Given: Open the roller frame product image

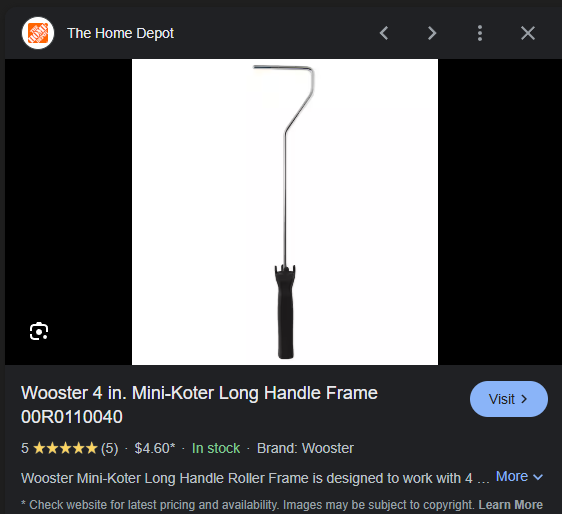Looking at the screenshot, I should click(285, 212).
